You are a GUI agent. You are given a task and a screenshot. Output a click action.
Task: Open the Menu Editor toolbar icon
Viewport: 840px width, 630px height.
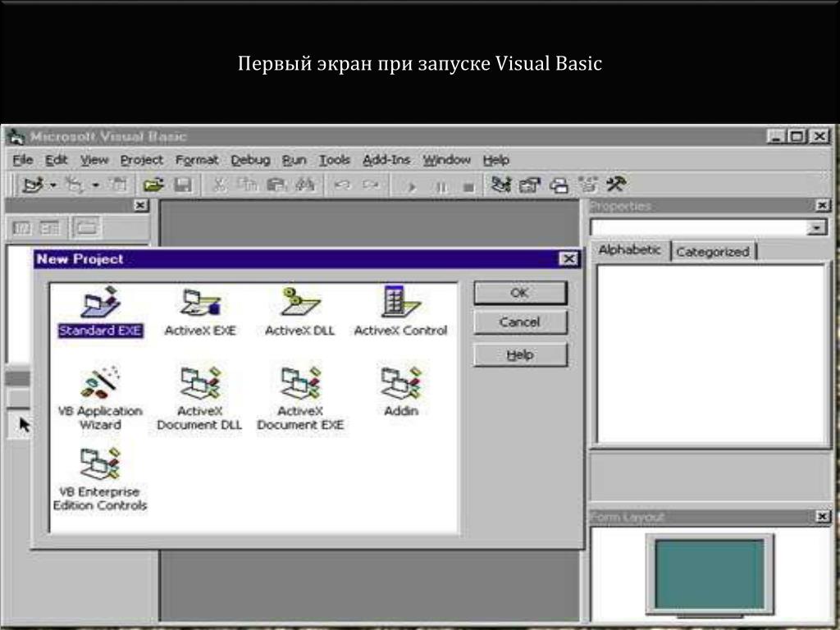[118, 185]
